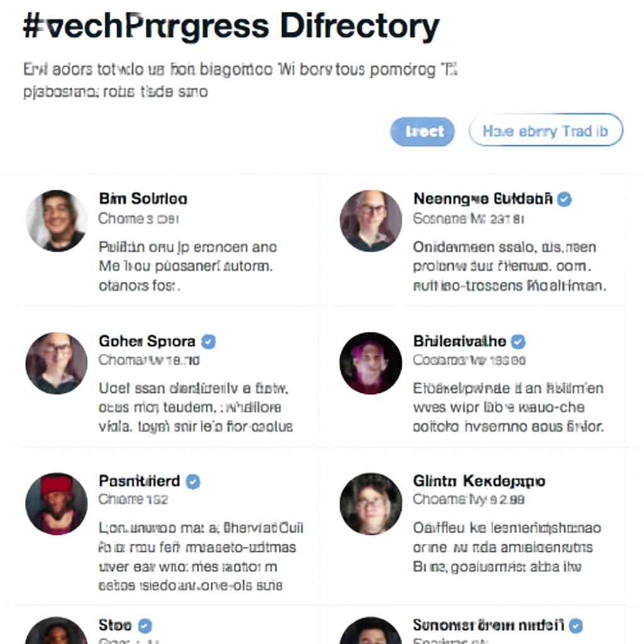This screenshot has width=644, height=644.
Task: Open Neenngwe Guldabh's avatar photo
Action: [x=370, y=221]
